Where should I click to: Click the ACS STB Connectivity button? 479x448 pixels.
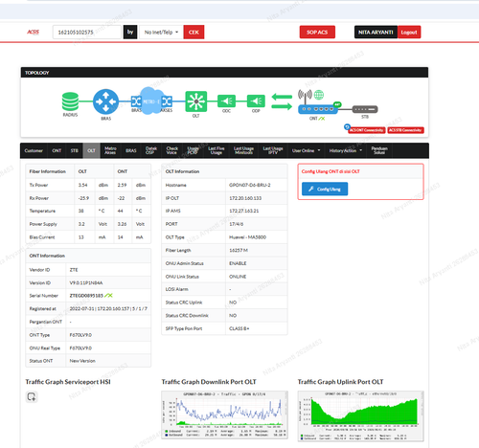[405, 130]
